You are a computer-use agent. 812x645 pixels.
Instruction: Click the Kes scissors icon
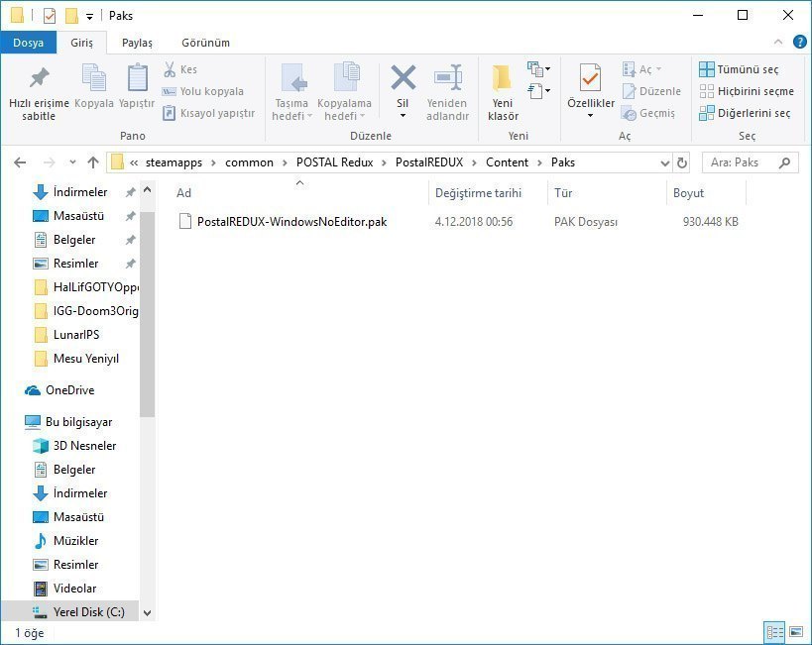pos(170,69)
